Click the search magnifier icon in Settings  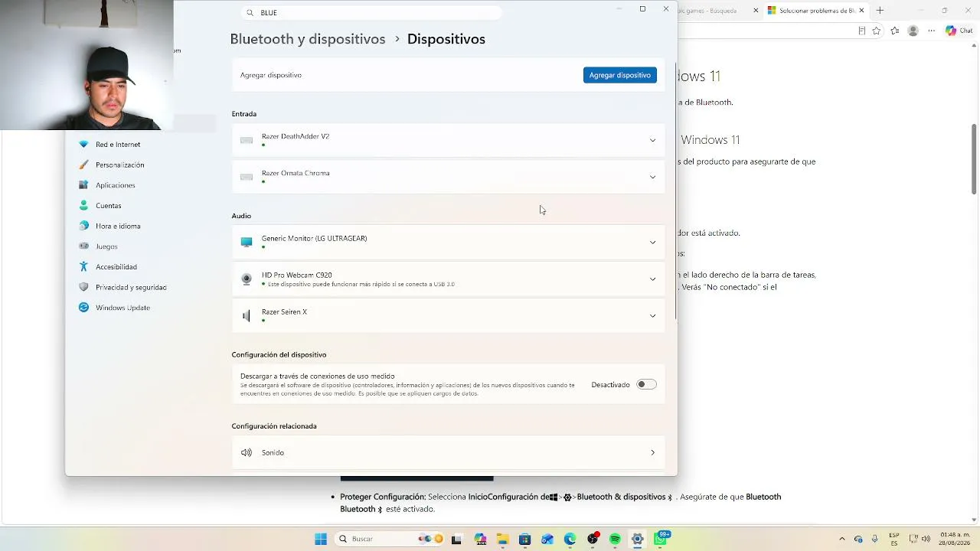point(249,12)
